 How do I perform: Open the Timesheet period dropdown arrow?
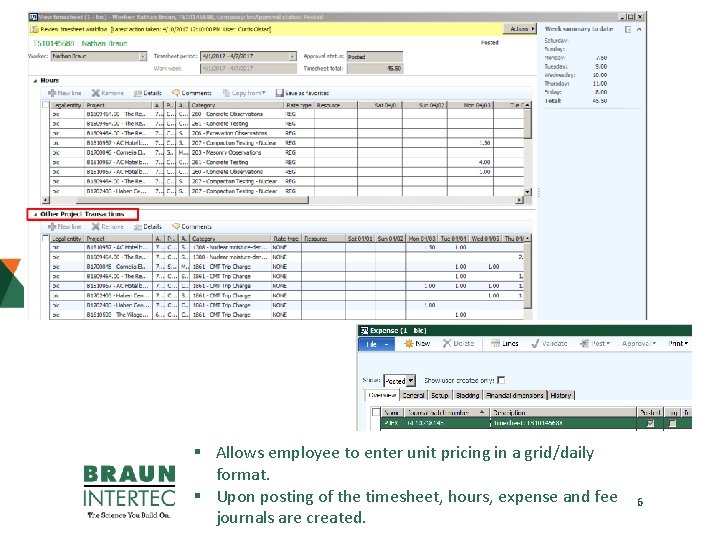click(x=292, y=56)
